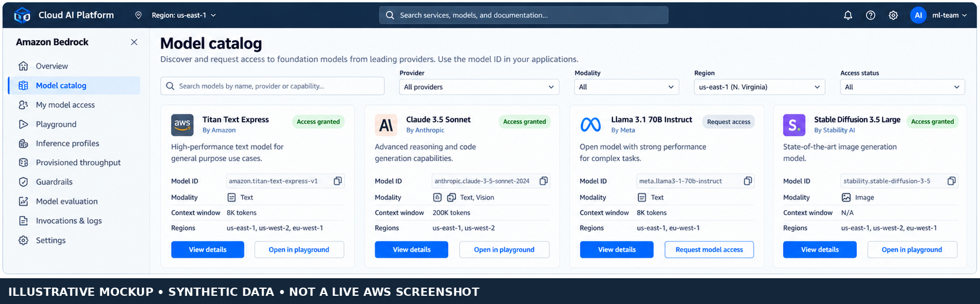
Task: Focus the global search services field
Action: click(523, 15)
